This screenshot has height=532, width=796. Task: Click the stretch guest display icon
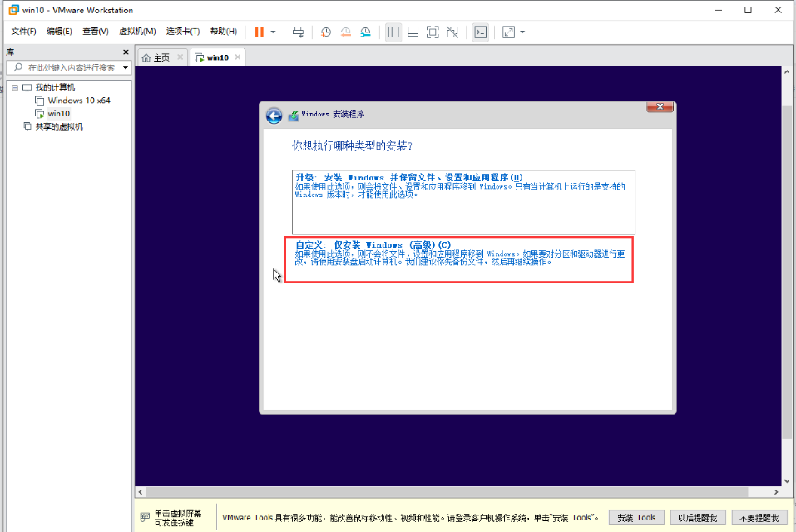[509, 32]
